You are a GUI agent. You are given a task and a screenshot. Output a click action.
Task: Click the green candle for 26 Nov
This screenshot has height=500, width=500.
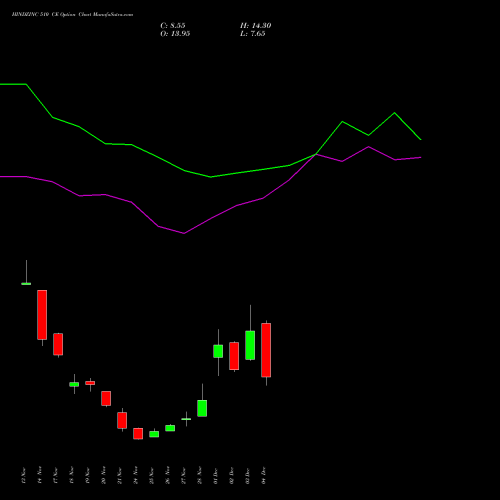tap(170, 428)
